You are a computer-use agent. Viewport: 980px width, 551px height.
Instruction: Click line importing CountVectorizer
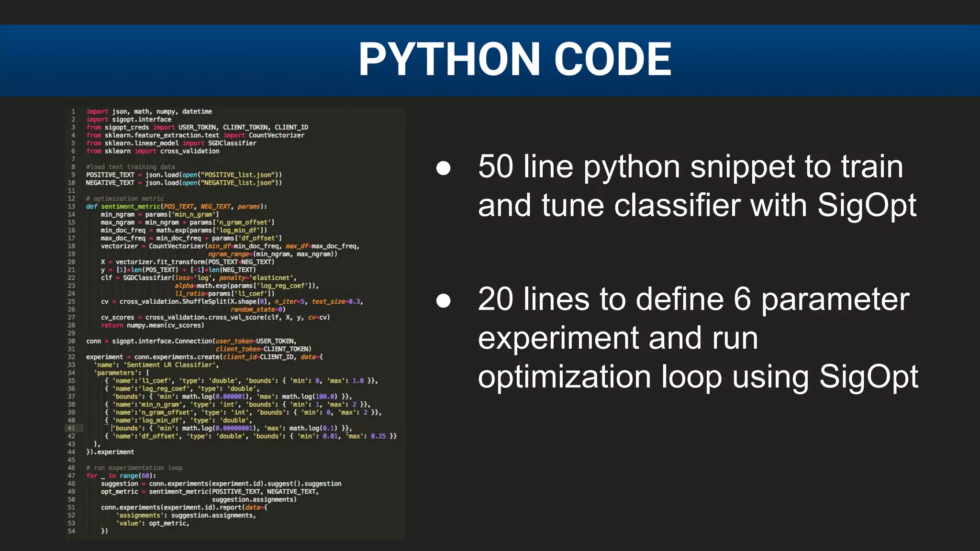[x=195, y=135]
